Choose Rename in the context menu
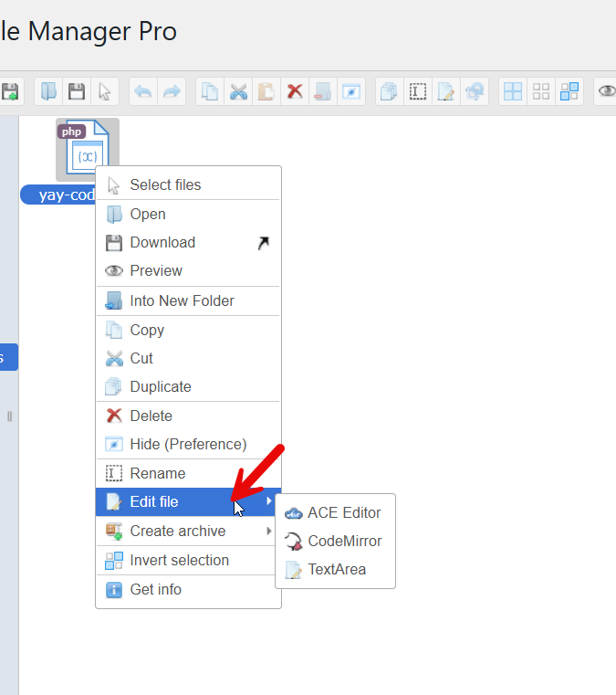The image size is (616, 695). (188, 473)
